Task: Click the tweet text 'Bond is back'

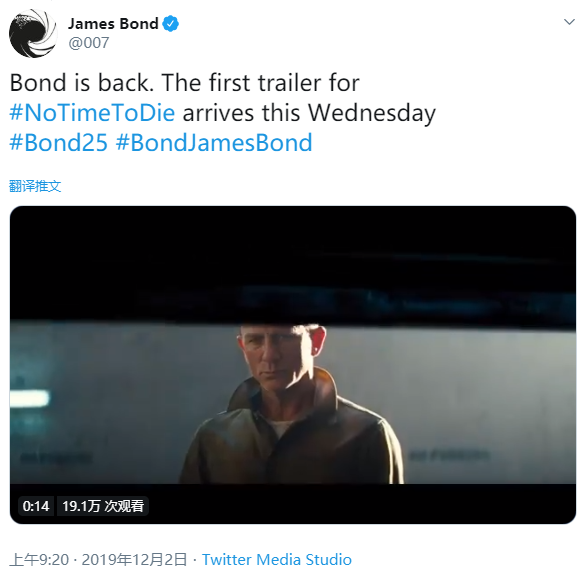Action: click(82, 83)
